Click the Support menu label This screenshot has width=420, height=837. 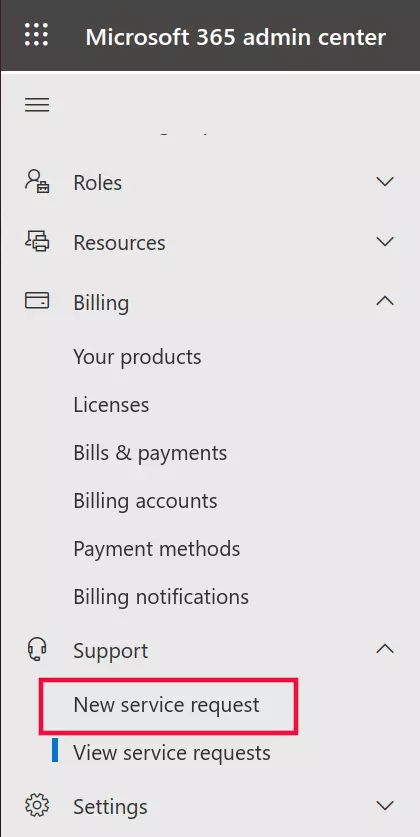coord(111,651)
